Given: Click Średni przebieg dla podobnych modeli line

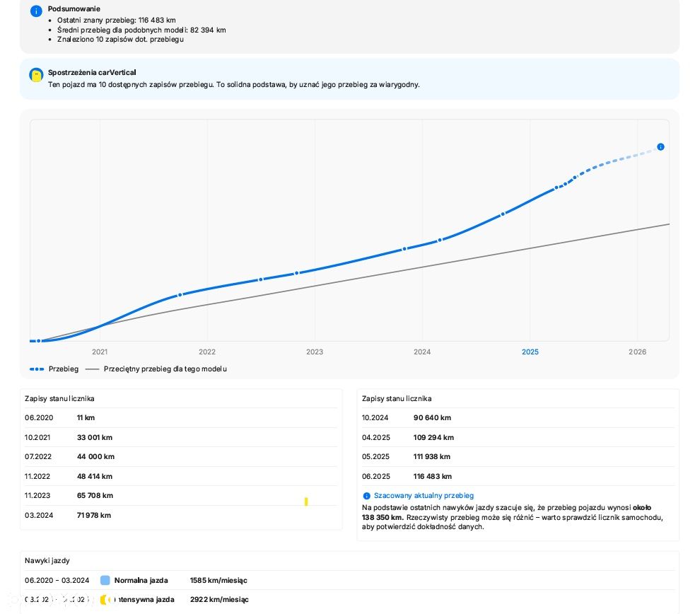Looking at the screenshot, I should [141, 30].
